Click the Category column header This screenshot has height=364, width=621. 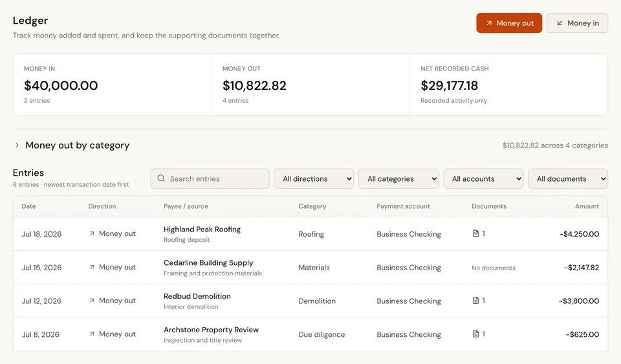coord(312,206)
